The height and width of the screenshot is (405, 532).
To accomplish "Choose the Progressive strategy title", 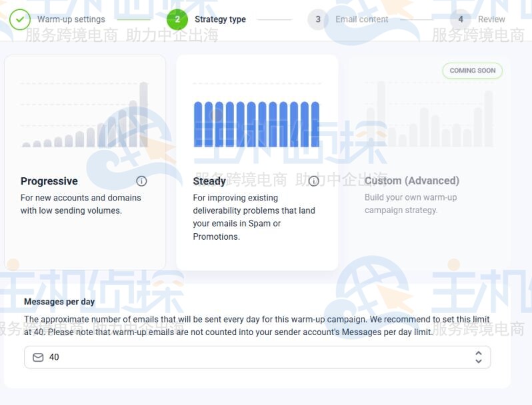I will tap(49, 181).
